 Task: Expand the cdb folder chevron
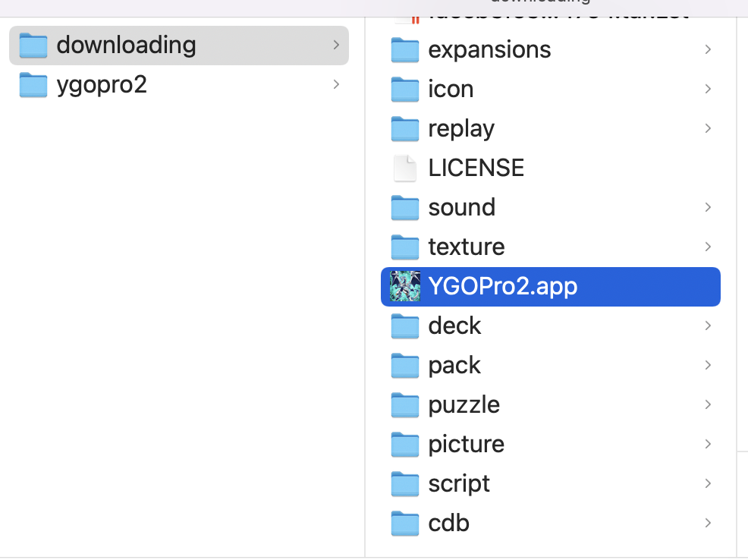click(708, 524)
